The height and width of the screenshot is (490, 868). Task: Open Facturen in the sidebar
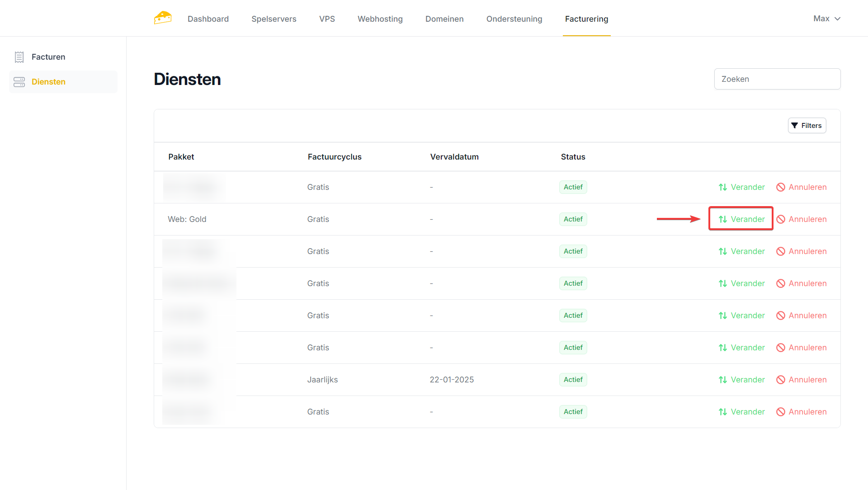48,57
